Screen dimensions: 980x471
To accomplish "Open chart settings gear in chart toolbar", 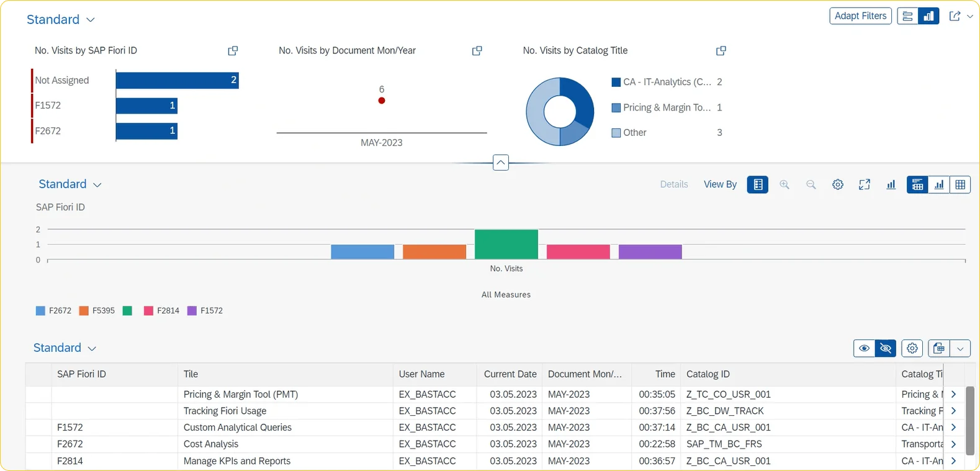I will 838,184.
